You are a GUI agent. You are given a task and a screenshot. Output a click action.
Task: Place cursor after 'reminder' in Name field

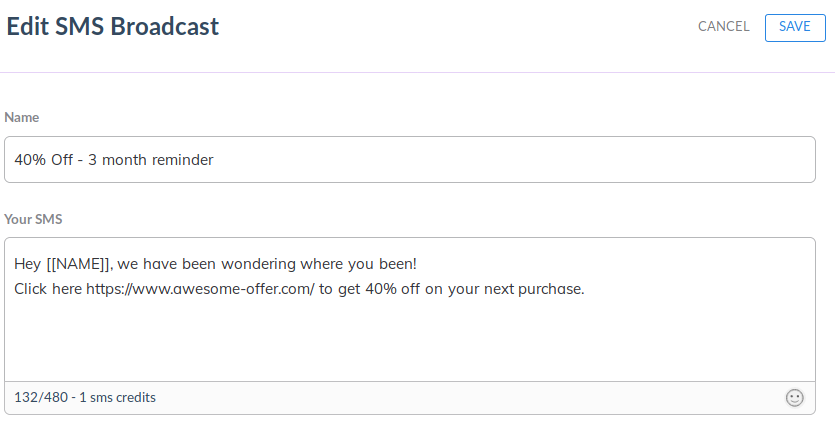point(214,160)
